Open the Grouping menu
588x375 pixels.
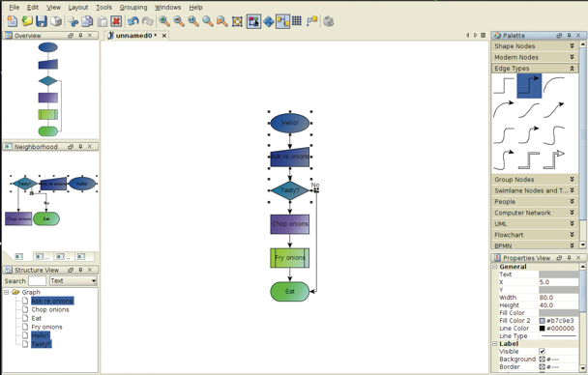click(x=133, y=7)
